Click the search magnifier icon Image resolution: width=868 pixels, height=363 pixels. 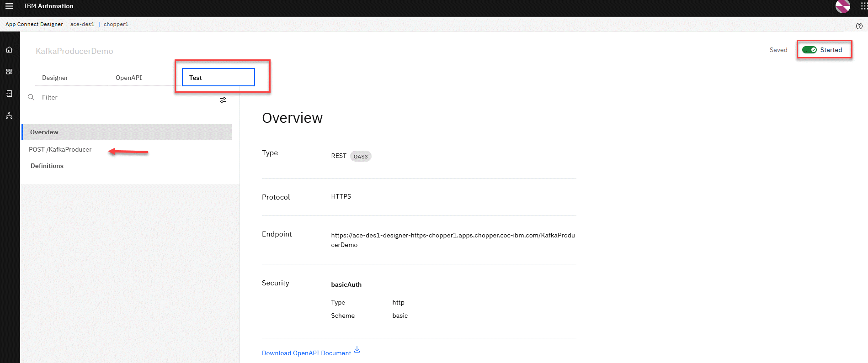pyautogui.click(x=31, y=97)
